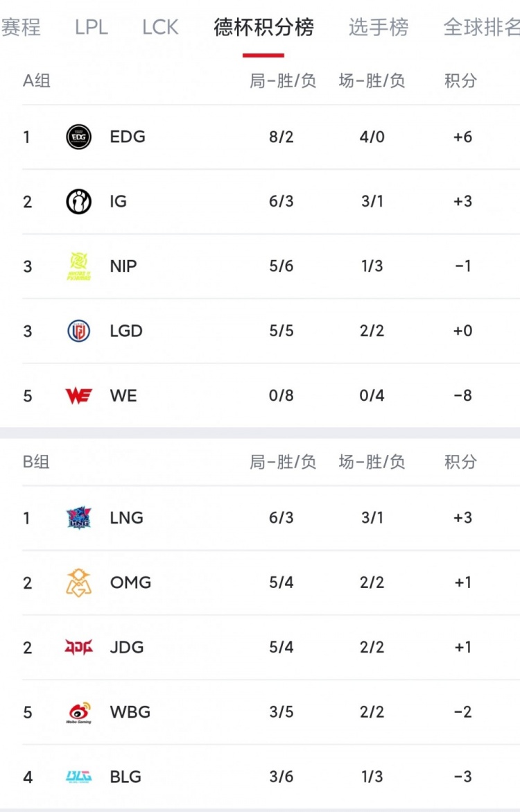
Task: Switch to the LCK tab
Action: tap(160, 28)
